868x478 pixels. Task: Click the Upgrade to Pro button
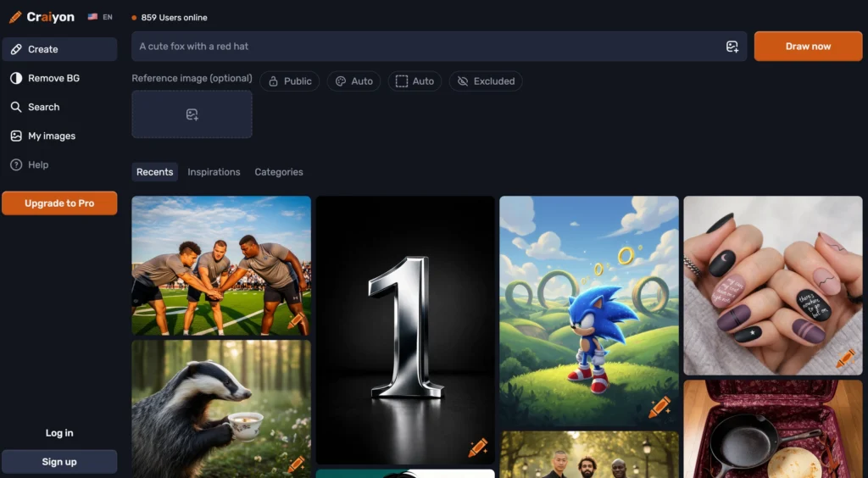59,203
